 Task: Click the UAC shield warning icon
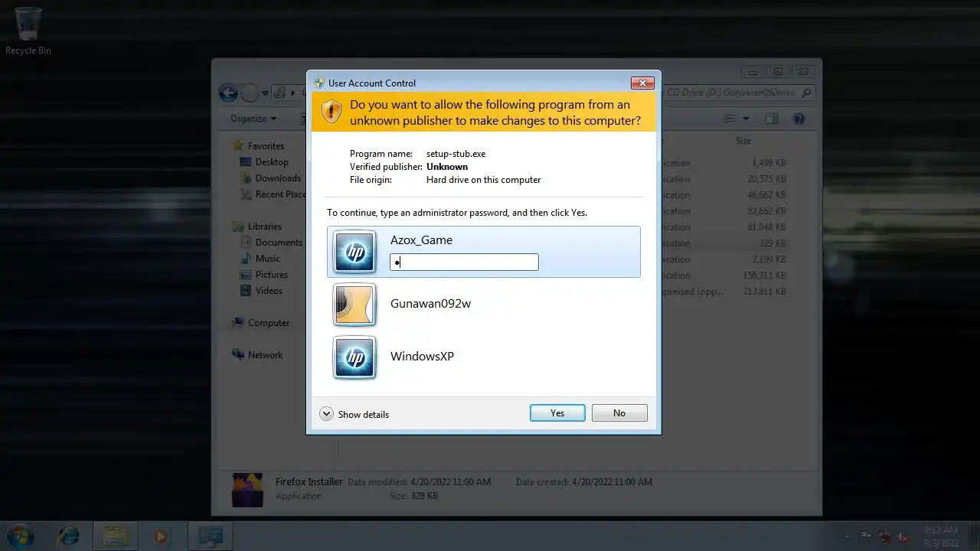pyautogui.click(x=332, y=111)
